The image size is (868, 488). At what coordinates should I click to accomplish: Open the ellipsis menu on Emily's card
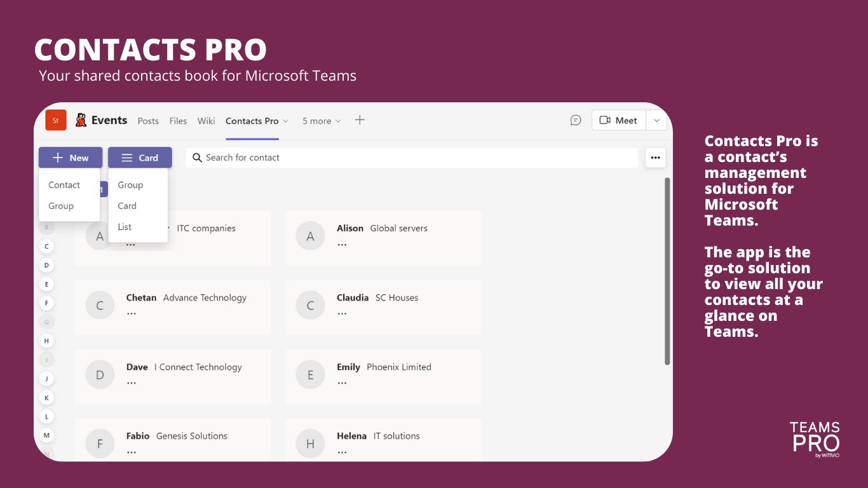tap(342, 383)
